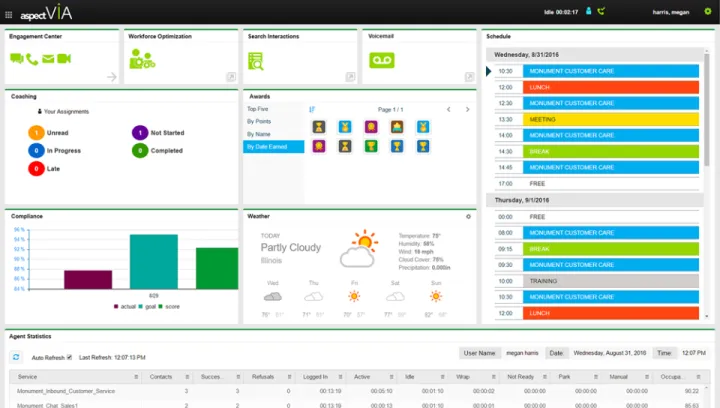Go to the previous Awards page arrow
Screen dimensions: 720x408
click(449, 109)
